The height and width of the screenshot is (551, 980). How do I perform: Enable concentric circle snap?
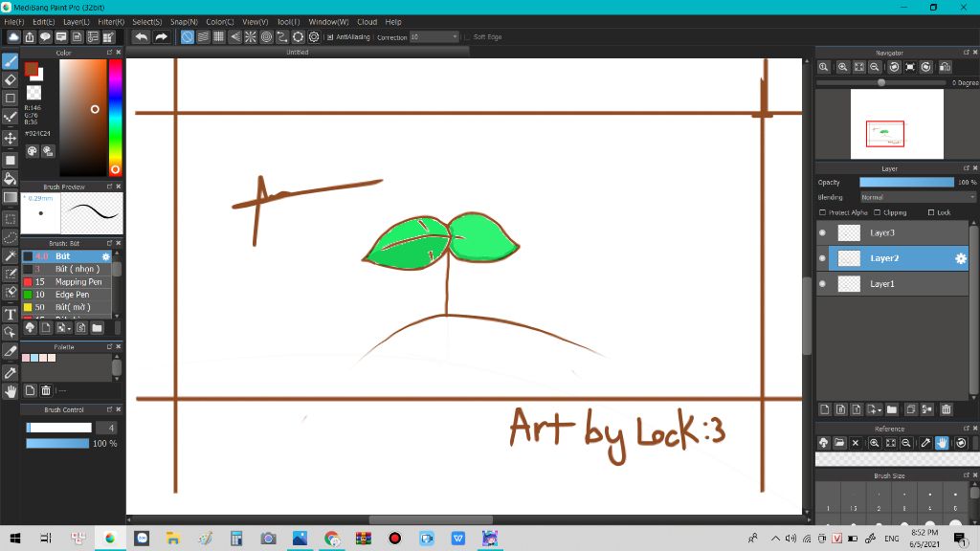[x=266, y=37]
